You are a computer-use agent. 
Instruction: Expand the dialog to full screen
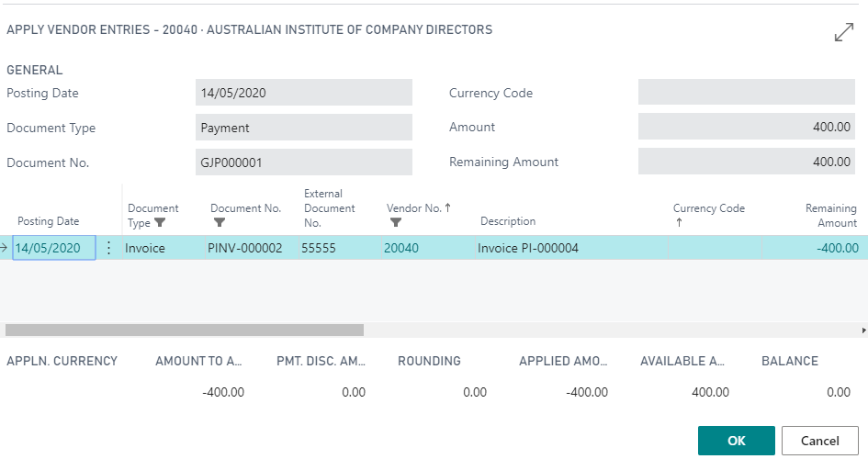(843, 32)
